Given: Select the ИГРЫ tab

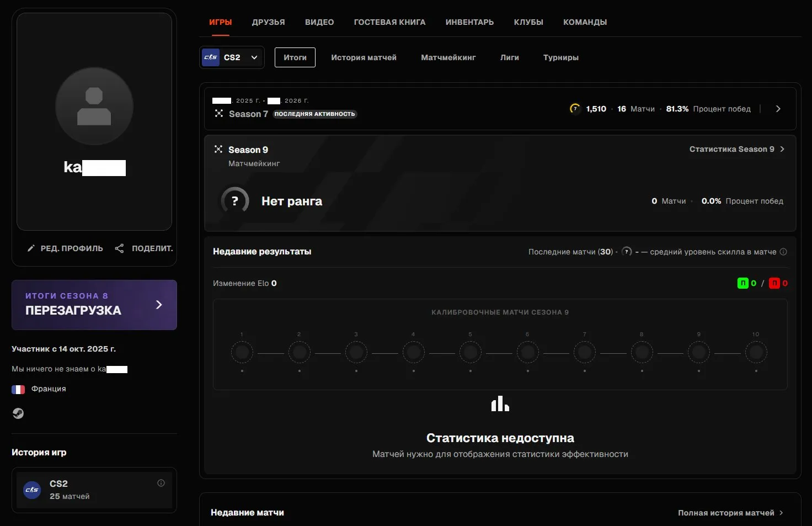Looking at the screenshot, I should [x=221, y=22].
